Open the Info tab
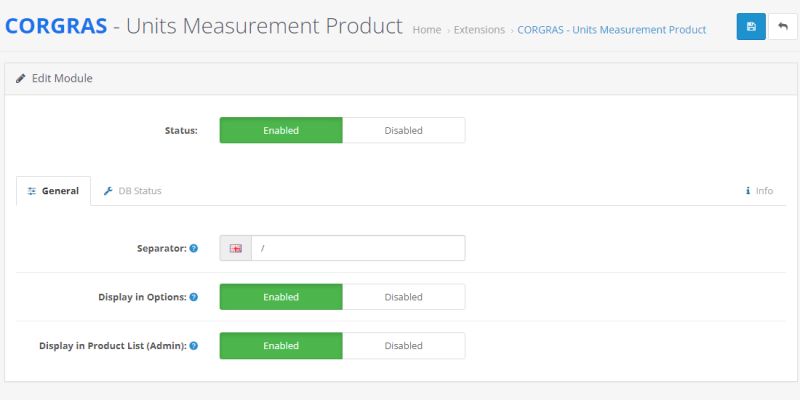Image resolution: width=800 pixels, height=400 pixels. 759,191
